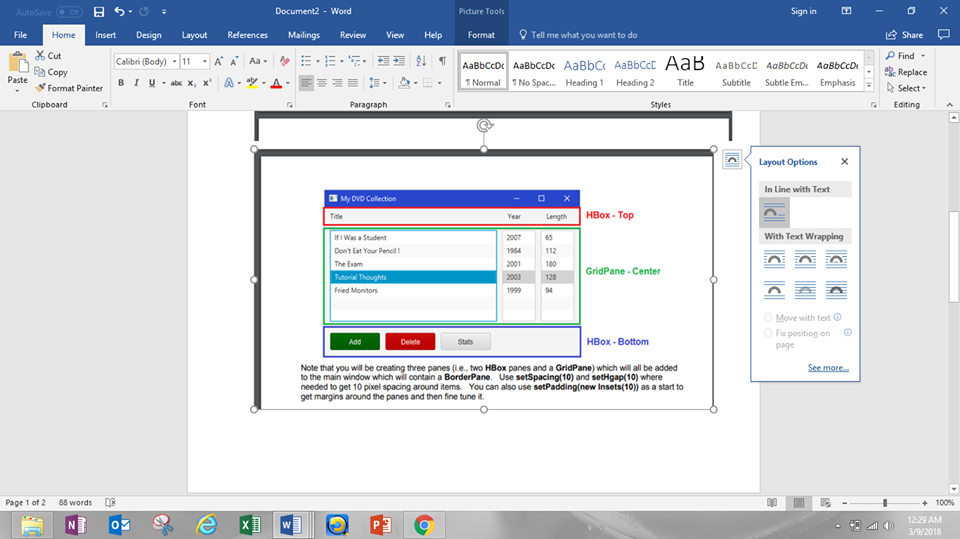Apply superscript formatting
Screen dimensions: 960x539
207,83
